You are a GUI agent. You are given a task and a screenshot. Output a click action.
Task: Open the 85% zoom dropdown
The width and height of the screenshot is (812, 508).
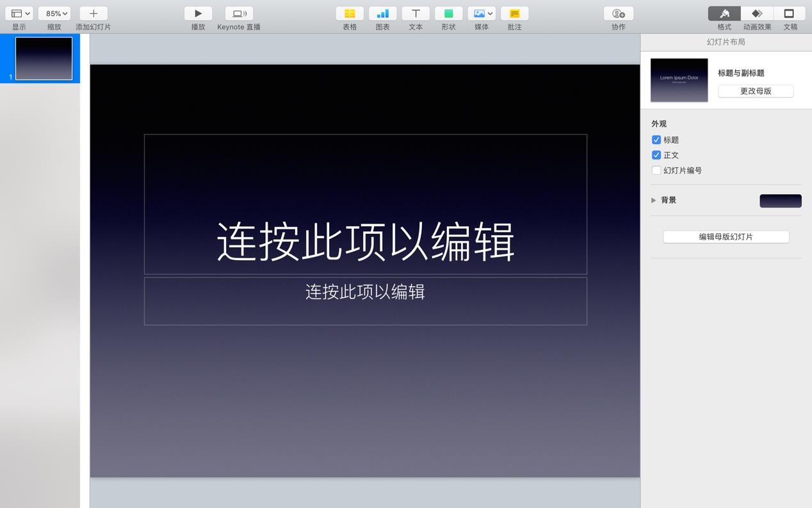(x=54, y=13)
